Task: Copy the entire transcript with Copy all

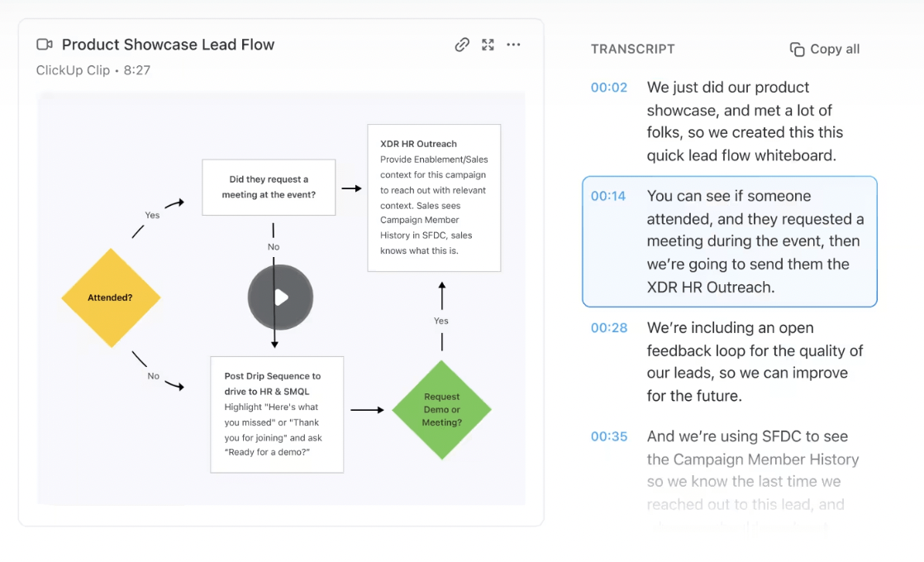Action: pyautogui.click(x=825, y=49)
